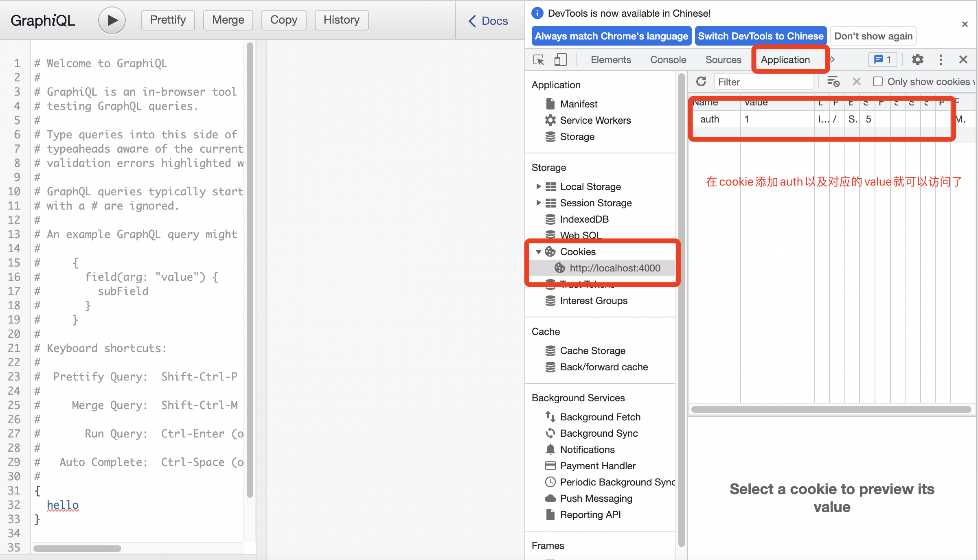Collapse the Cookies tree node
This screenshot has width=978, height=560.
pos(538,252)
